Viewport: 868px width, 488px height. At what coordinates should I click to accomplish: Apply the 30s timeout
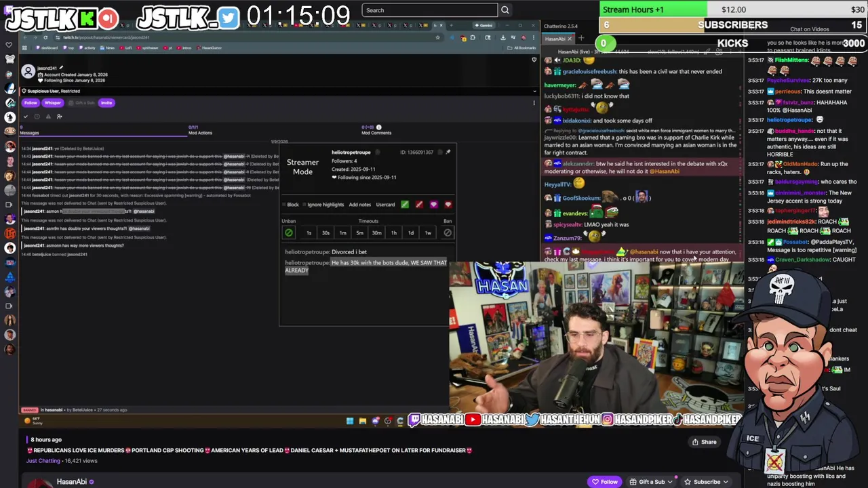pos(325,232)
